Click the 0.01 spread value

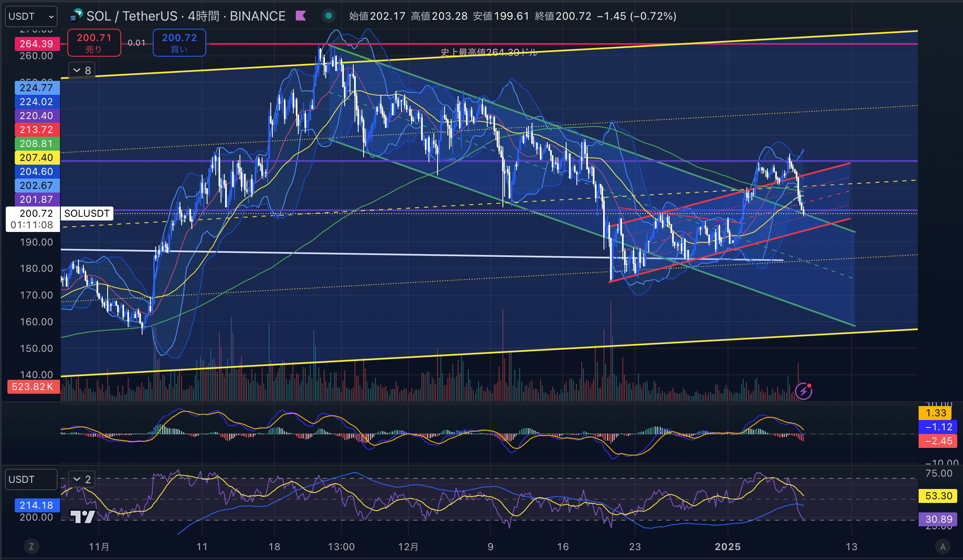tap(136, 43)
